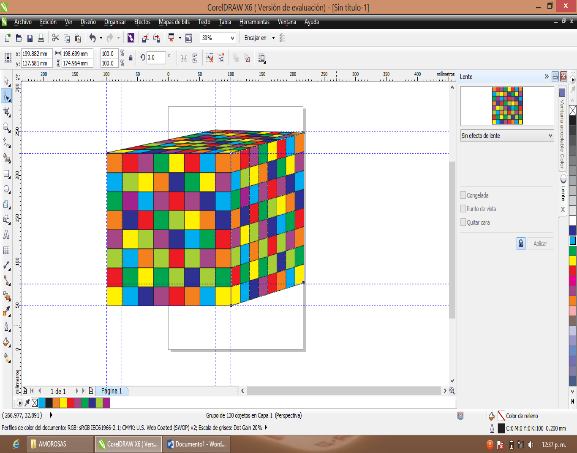Click the Aplicar button
This screenshot has height=453, width=577.
tap(540, 244)
